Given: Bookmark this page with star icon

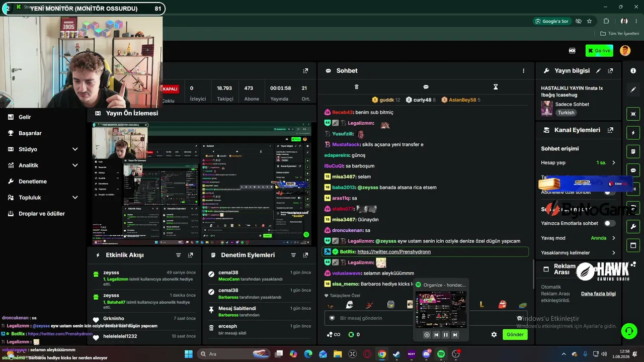Looking at the screenshot, I should tap(589, 21).
